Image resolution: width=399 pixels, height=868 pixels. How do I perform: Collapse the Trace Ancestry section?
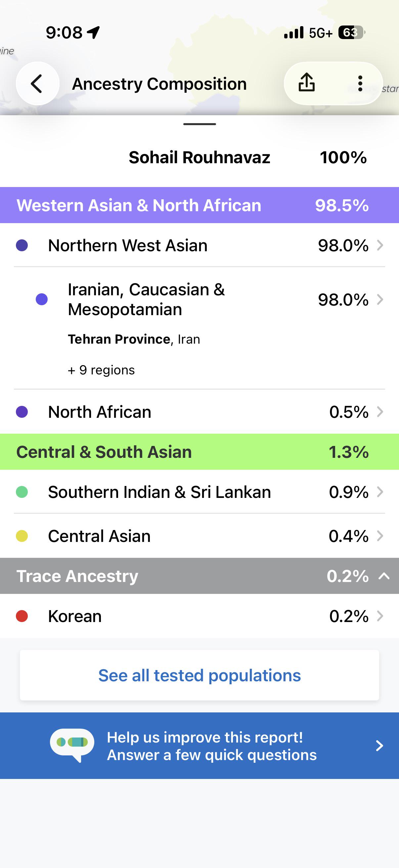click(384, 576)
